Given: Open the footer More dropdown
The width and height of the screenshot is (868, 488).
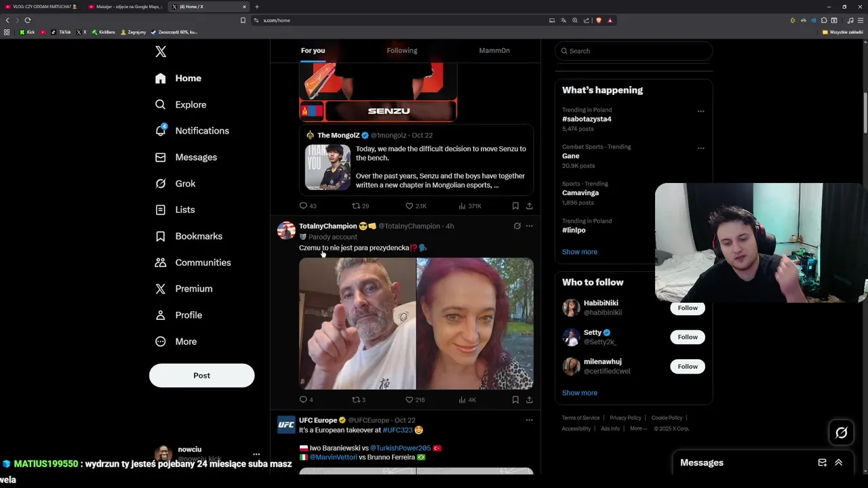Looking at the screenshot, I should 638,428.
